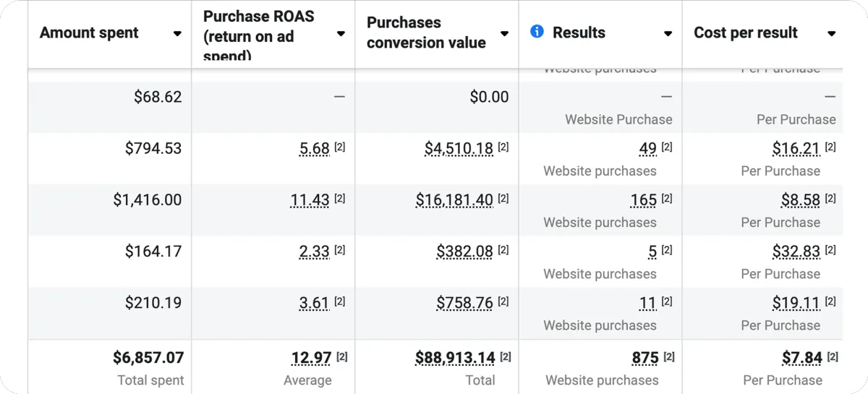Click the total $88,913.14 conversion value
The image size is (868, 394).
pyautogui.click(x=455, y=358)
